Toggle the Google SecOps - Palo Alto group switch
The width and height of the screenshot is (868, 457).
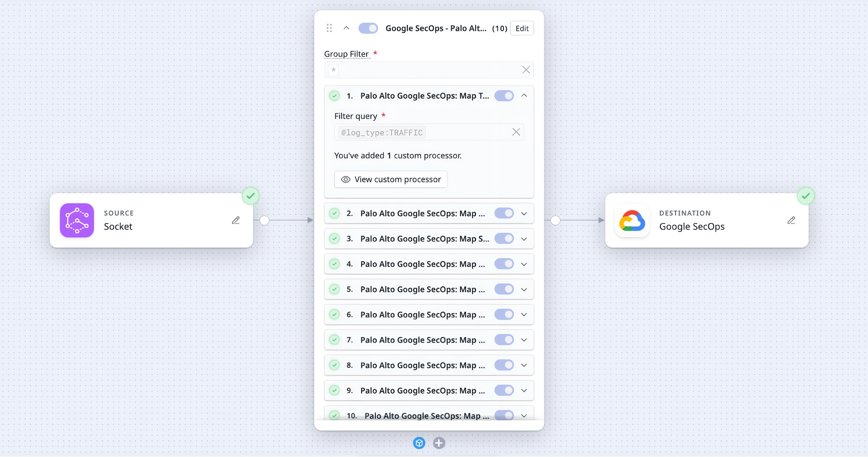pyautogui.click(x=368, y=28)
